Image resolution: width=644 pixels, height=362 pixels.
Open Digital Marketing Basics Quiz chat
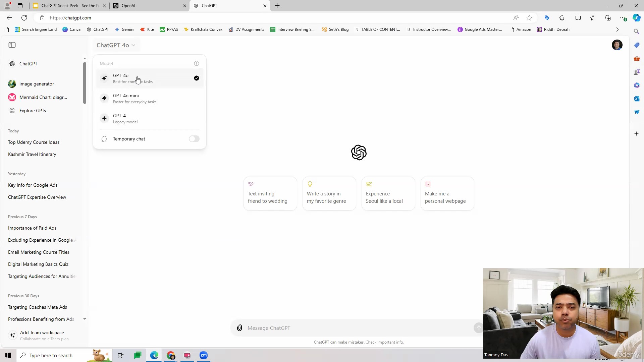point(38,264)
